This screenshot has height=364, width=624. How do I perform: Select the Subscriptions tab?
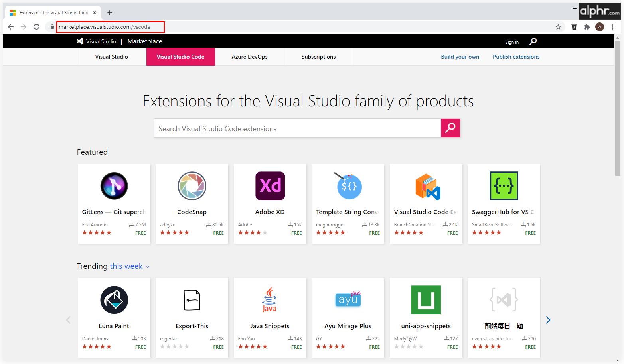[x=318, y=57]
